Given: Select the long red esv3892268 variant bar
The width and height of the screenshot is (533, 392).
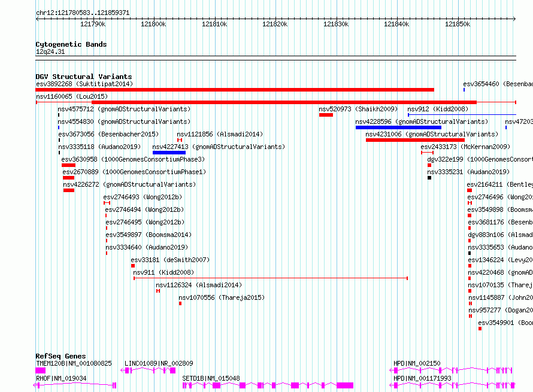Looking at the screenshot, I should [235, 90].
